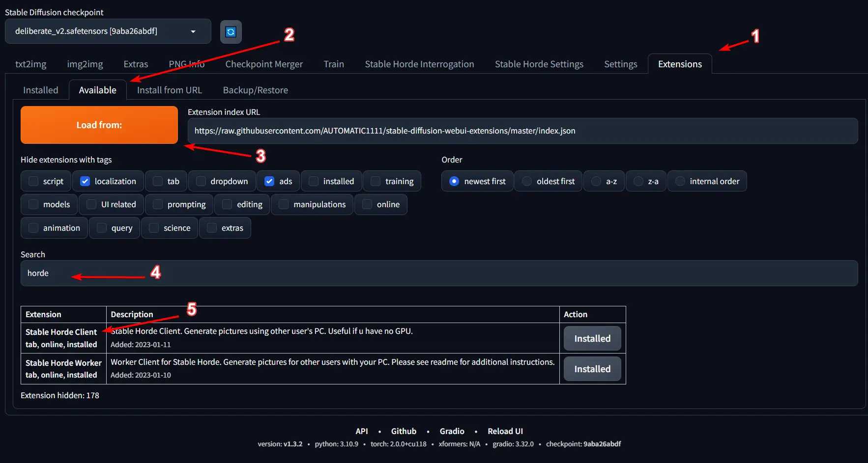The width and height of the screenshot is (868, 463).
Task: Toggle the manipulations tag checkbox
Action: [x=284, y=204]
